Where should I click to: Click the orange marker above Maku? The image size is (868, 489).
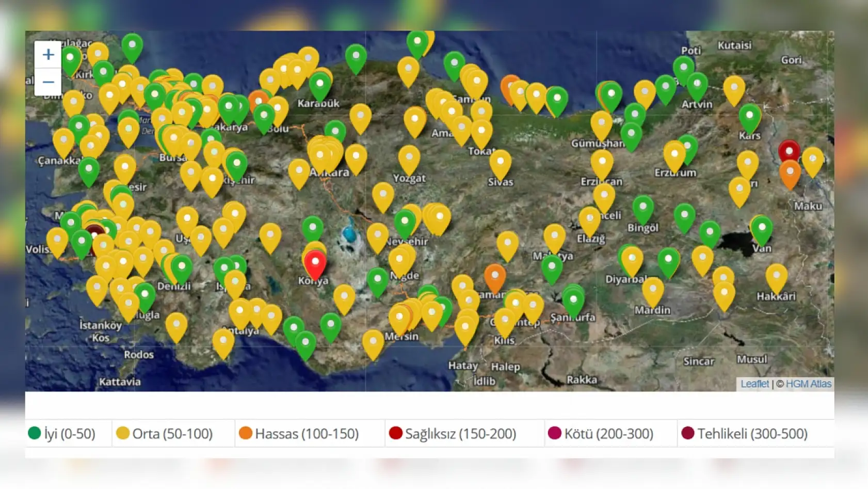coord(790,172)
